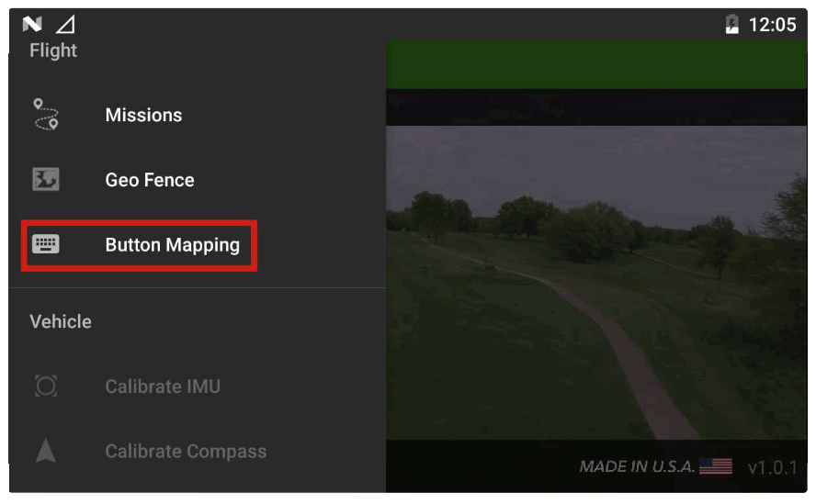Click the dimmed camera video feed
Image resolution: width=816 pixels, height=504 pixels.
596,283
